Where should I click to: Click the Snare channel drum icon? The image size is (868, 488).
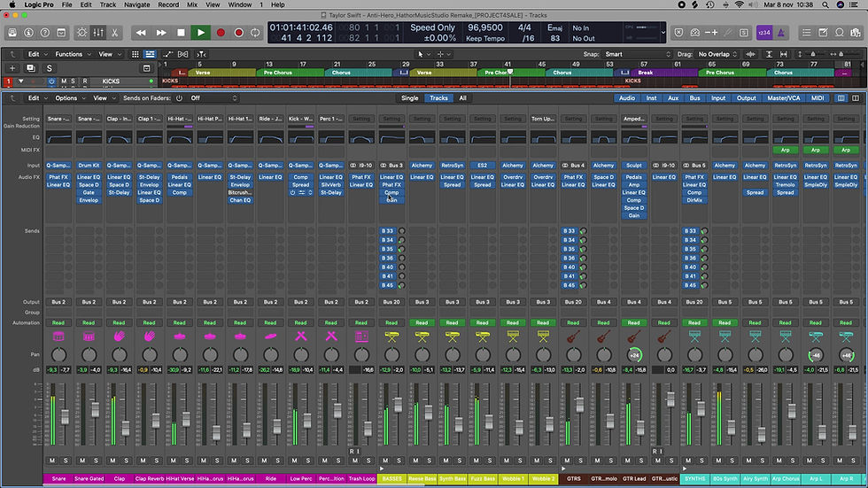[x=58, y=337]
